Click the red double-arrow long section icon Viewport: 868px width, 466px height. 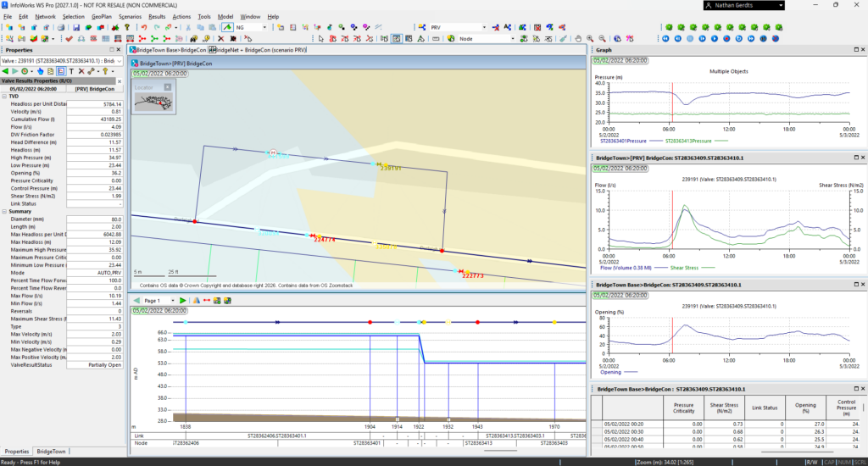[x=207, y=301]
